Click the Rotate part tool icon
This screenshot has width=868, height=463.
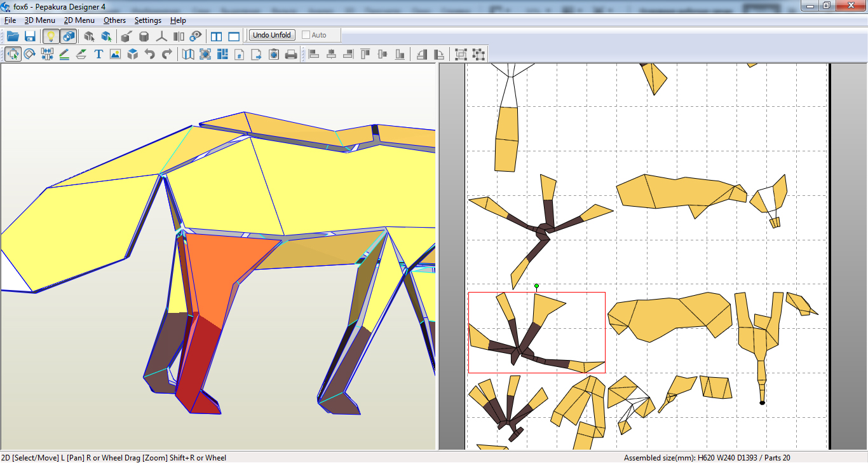click(30, 55)
